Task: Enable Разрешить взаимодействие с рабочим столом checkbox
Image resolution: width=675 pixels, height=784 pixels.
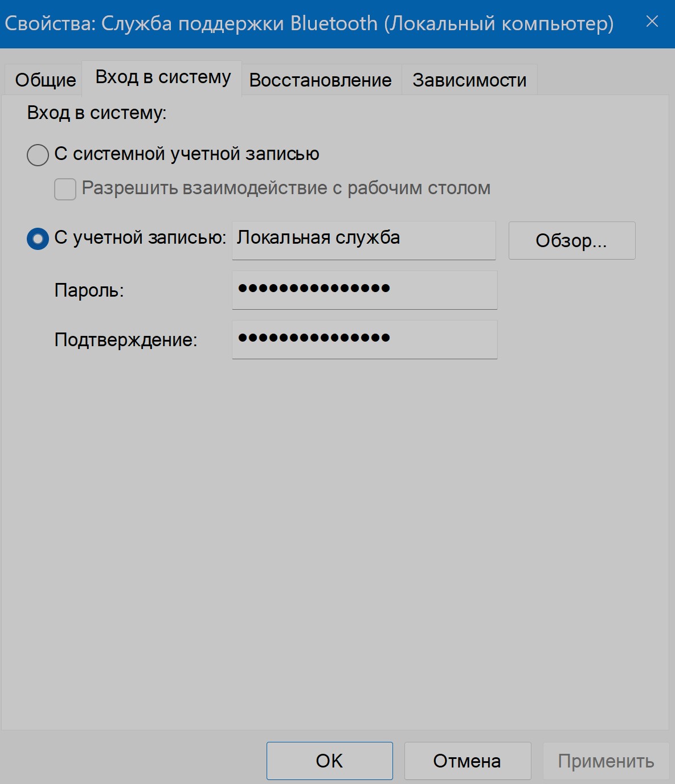Action: coord(65,189)
